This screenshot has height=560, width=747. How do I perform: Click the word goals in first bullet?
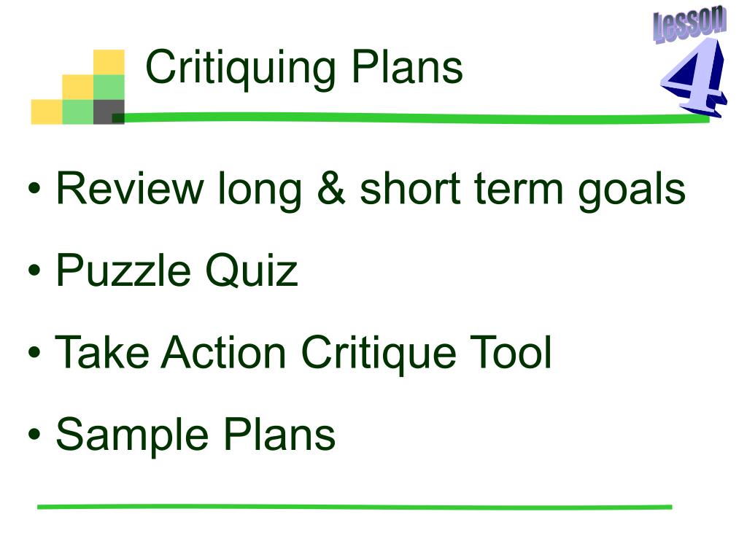(x=632, y=190)
